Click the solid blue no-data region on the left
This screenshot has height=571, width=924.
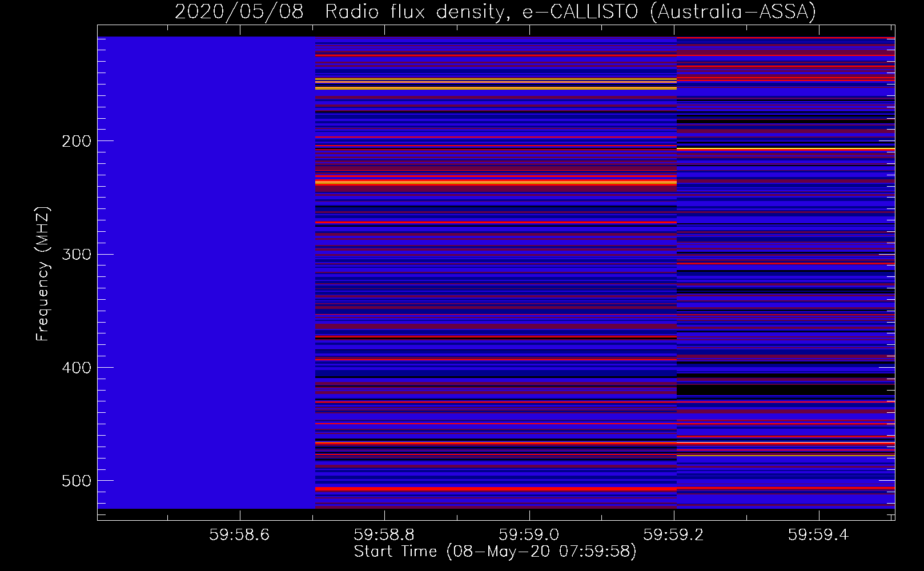206,272
